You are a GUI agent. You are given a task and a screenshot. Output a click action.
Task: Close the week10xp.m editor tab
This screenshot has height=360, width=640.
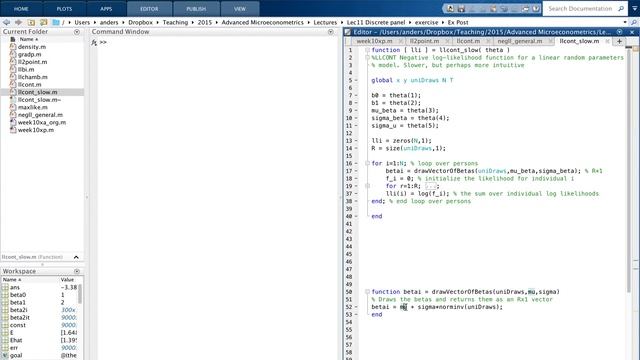(x=401, y=41)
